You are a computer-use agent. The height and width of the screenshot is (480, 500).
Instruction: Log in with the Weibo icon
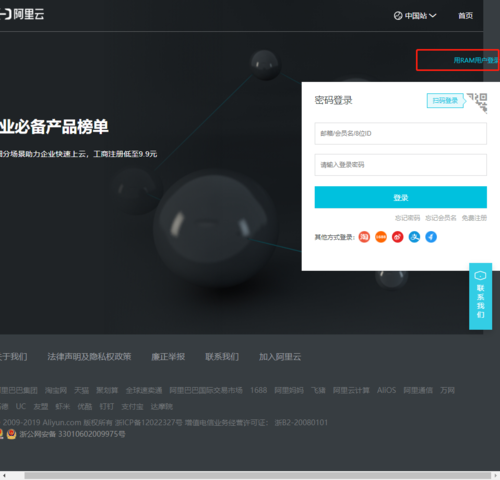398,237
